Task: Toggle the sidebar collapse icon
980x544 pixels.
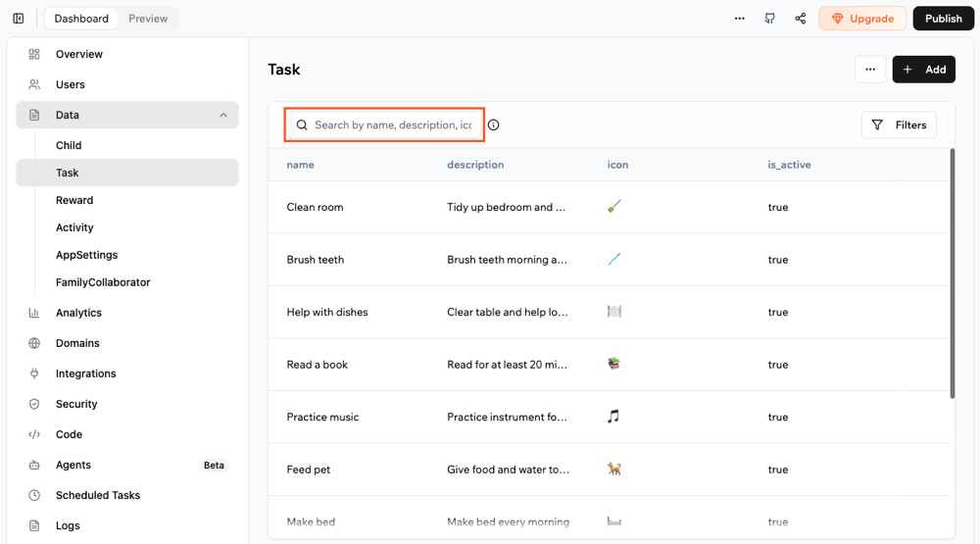Action: (19, 19)
